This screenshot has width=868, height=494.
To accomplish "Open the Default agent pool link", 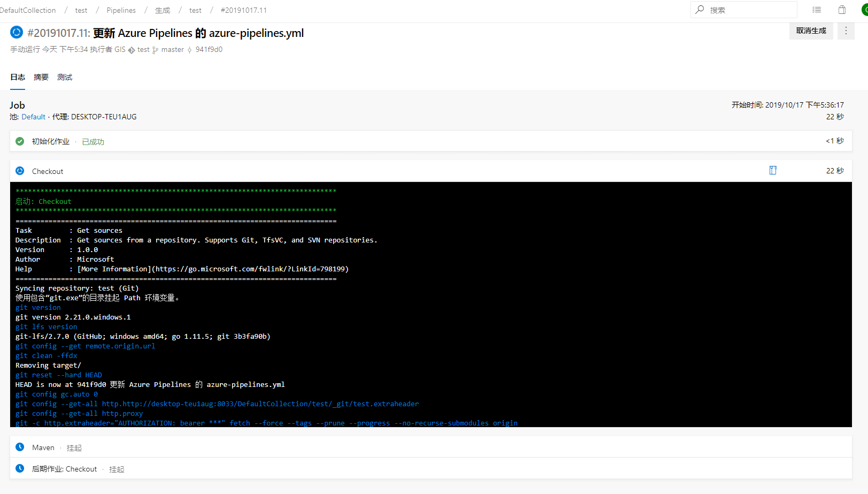I will (33, 117).
